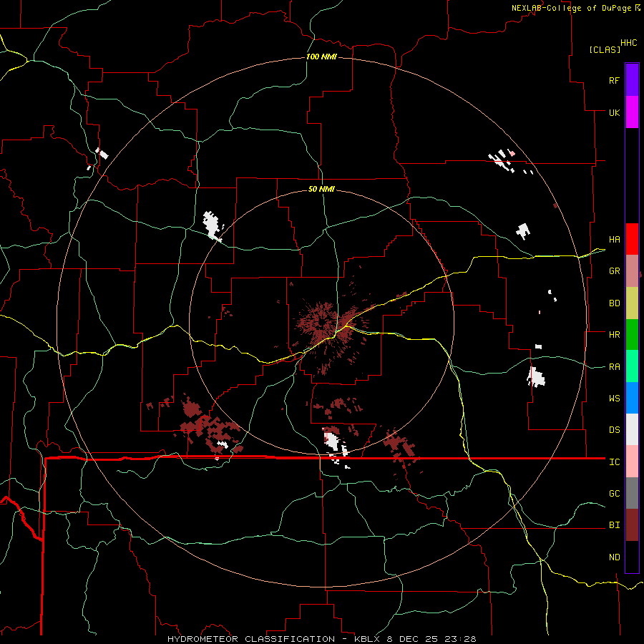Click the RA legend label
The width and height of the screenshot is (644, 644).
click(x=614, y=367)
